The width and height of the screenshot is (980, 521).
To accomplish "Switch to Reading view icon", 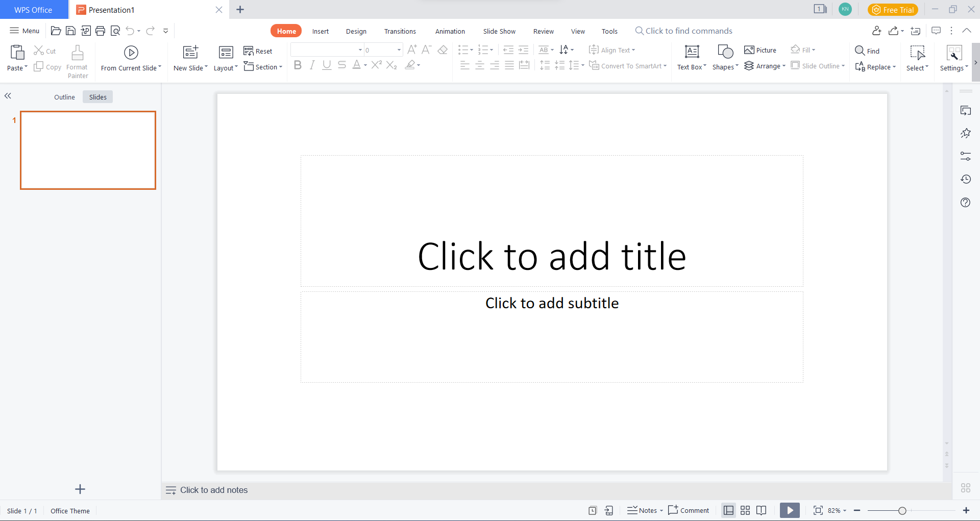I will point(761,510).
